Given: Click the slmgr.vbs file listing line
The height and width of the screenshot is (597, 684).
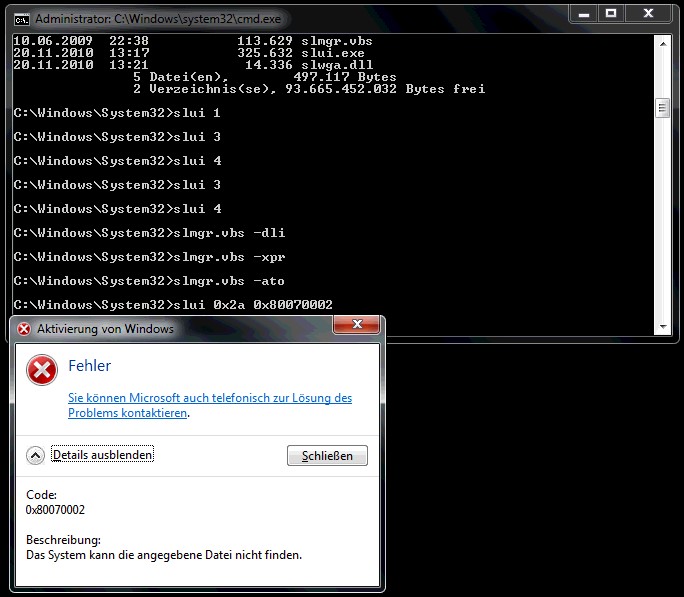Looking at the screenshot, I should point(193,41).
